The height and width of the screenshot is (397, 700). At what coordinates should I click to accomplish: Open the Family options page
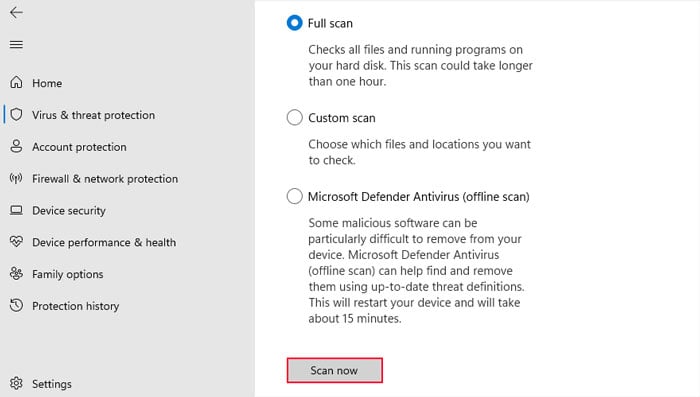(x=67, y=274)
